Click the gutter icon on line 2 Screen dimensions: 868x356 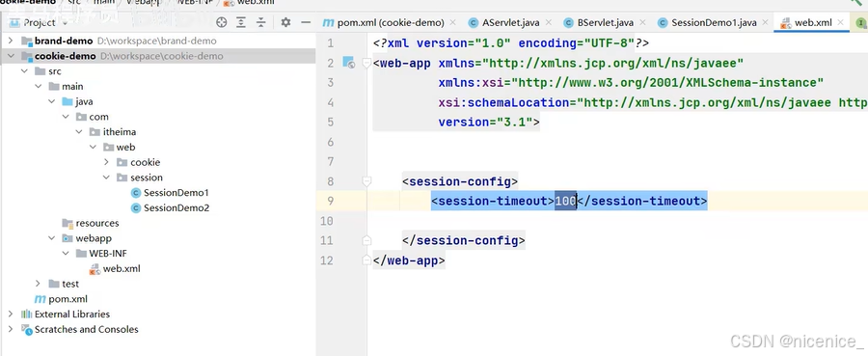(x=348, y=63)
